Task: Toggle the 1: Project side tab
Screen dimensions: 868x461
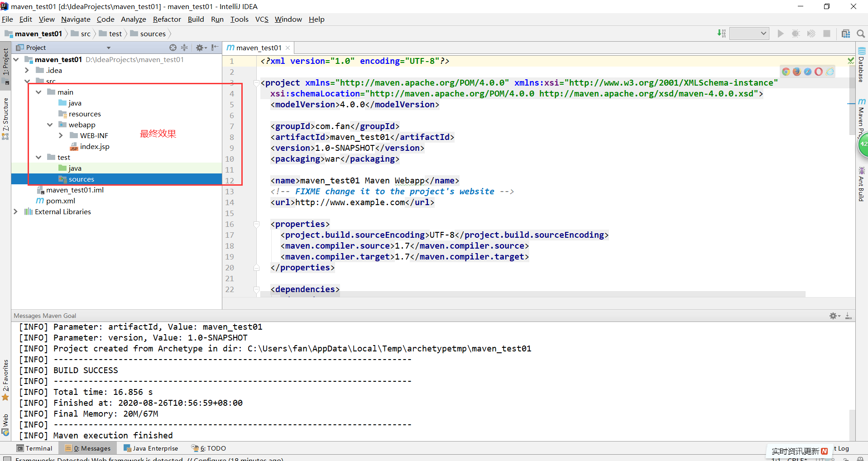Action: click(x=5, y=66)
